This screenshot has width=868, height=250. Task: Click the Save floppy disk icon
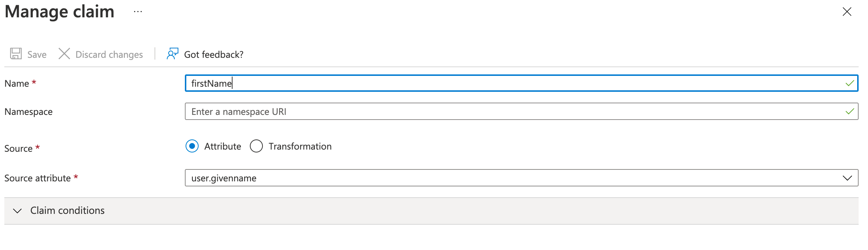(16, 54)
